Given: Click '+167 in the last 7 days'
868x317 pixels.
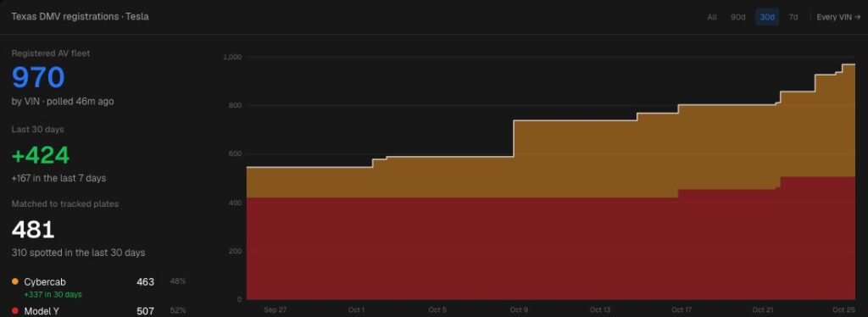Looking at the screenshot, I should (58, 178).
